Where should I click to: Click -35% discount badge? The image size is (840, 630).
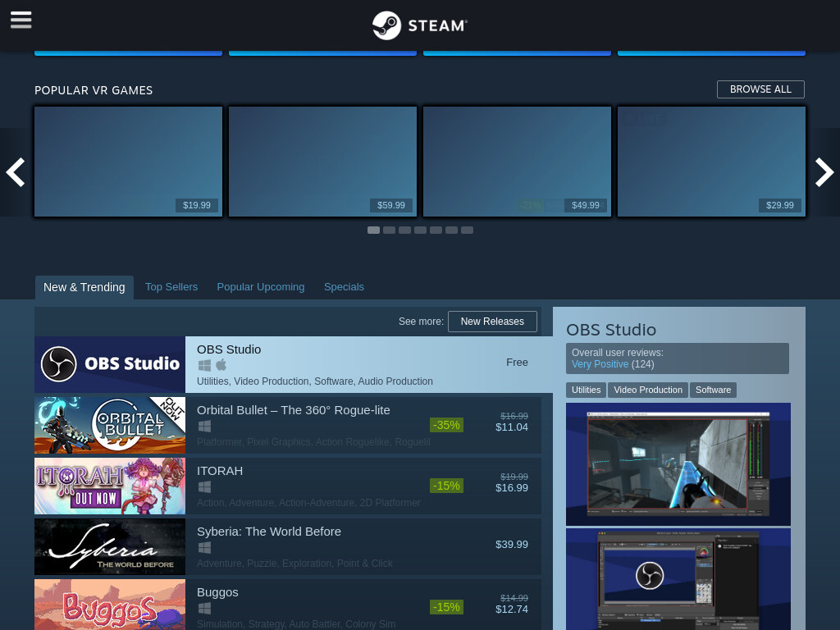(446, 426)
